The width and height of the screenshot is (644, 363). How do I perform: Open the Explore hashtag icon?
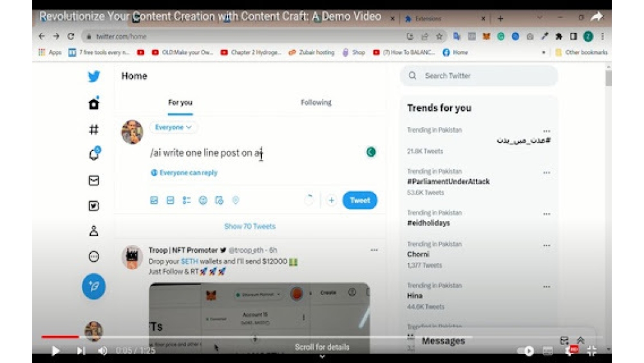click(x=93, y=130)
